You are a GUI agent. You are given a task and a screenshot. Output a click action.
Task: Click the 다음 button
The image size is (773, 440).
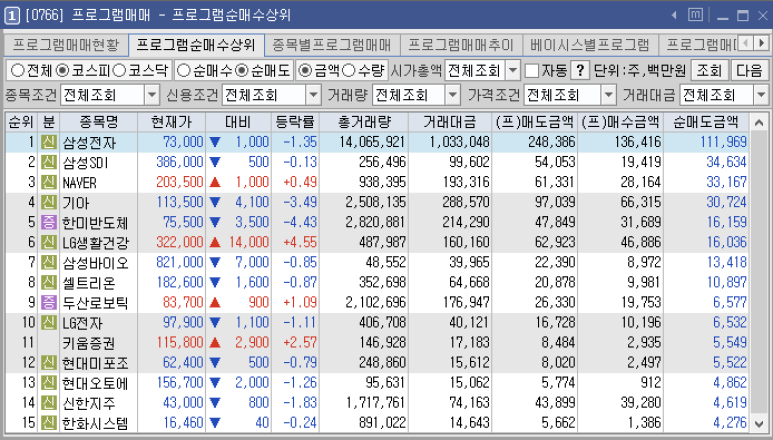pos(749,70)
